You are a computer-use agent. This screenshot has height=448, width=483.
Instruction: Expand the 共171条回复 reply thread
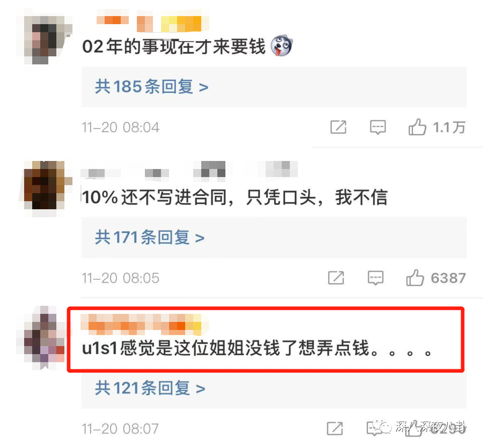pos(149,237)
